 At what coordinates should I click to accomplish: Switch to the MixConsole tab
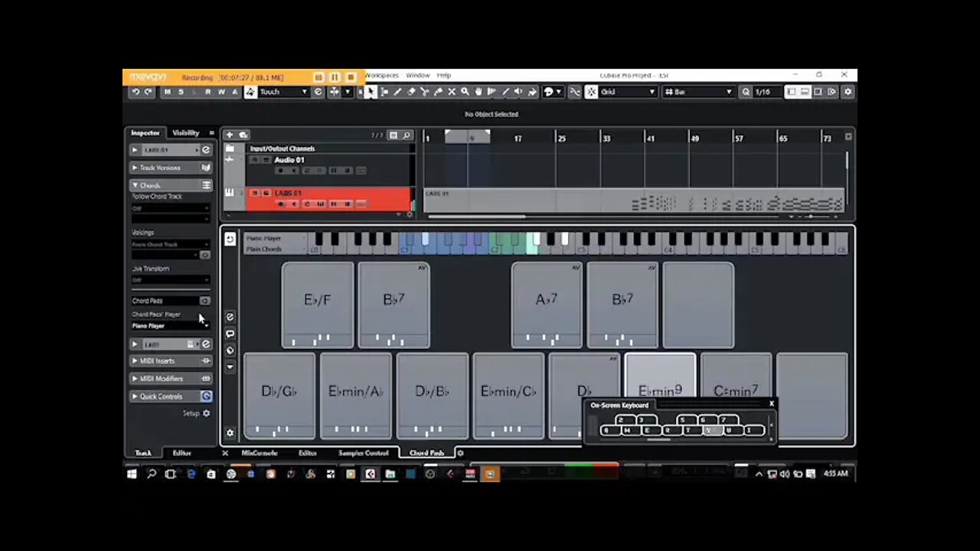point(260,453)
